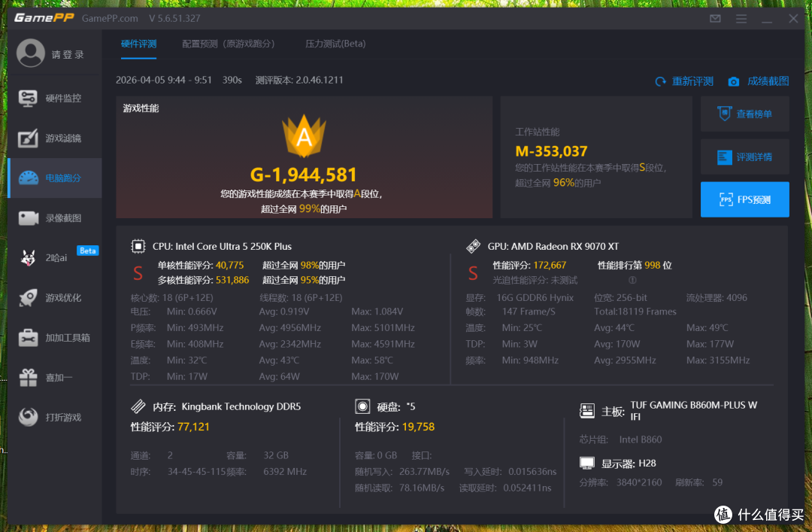The image size is (812, 532).
Task: Open the 硬件监控 sidebar item
Action: tap(54, 98)
